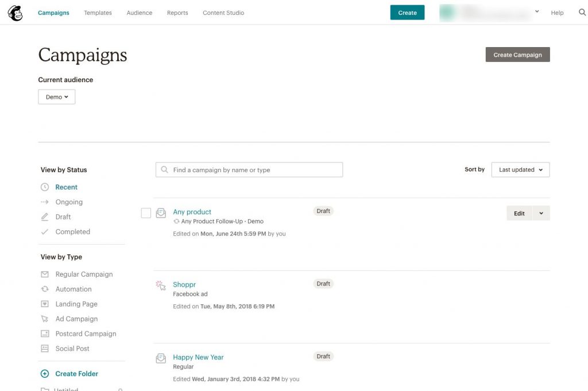Click the cursor icon beside Ad Campaign

pyautogui.click(x=45, y=319)
